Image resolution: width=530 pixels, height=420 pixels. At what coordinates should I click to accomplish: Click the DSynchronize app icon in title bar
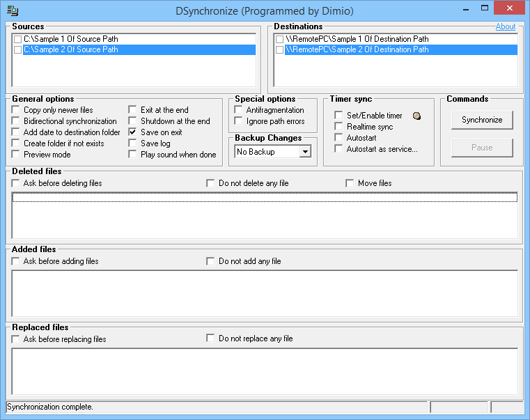tap(13, 10)
